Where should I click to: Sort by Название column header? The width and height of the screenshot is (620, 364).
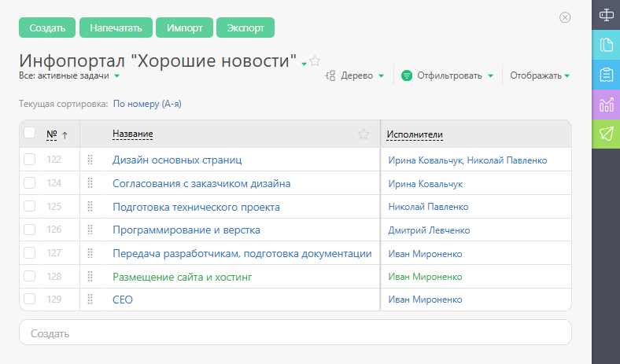[x=132, y=134]
